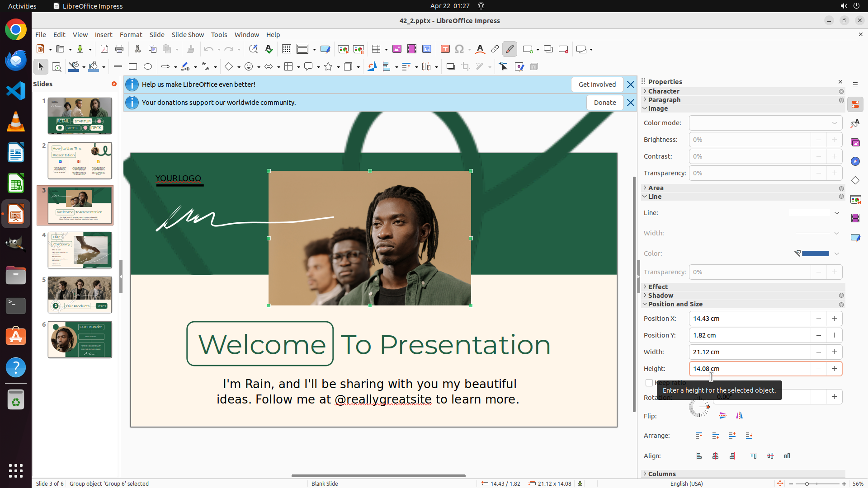868x488 pixels.
Task: Open the Color mode dropdown
Action: click(x=765, y=123)
